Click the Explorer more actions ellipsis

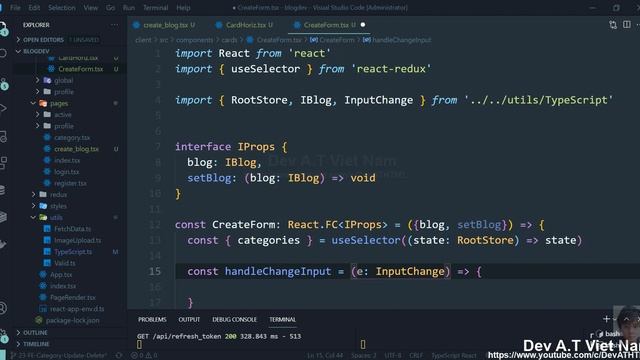[115, 25]
